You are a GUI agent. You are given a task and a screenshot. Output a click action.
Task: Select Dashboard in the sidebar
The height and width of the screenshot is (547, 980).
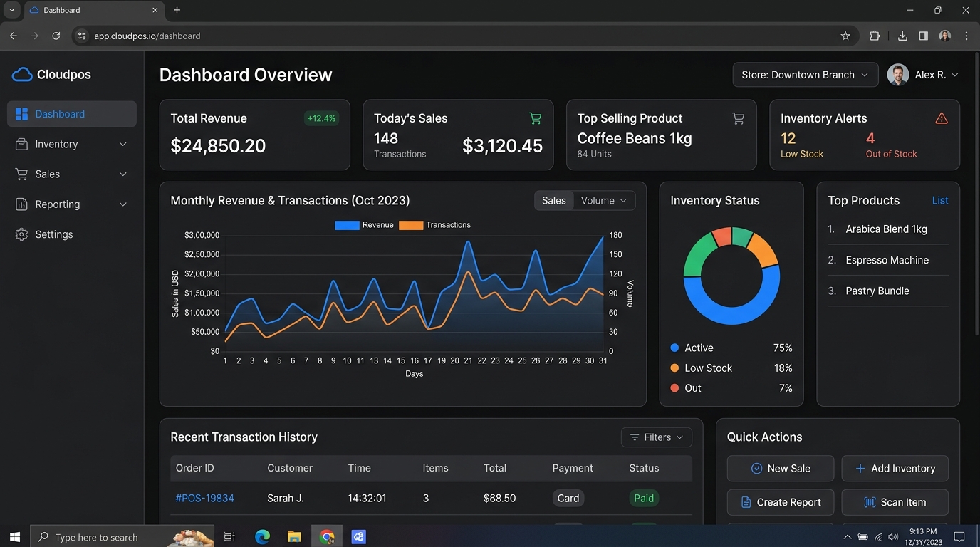click(x=72, y=114)
